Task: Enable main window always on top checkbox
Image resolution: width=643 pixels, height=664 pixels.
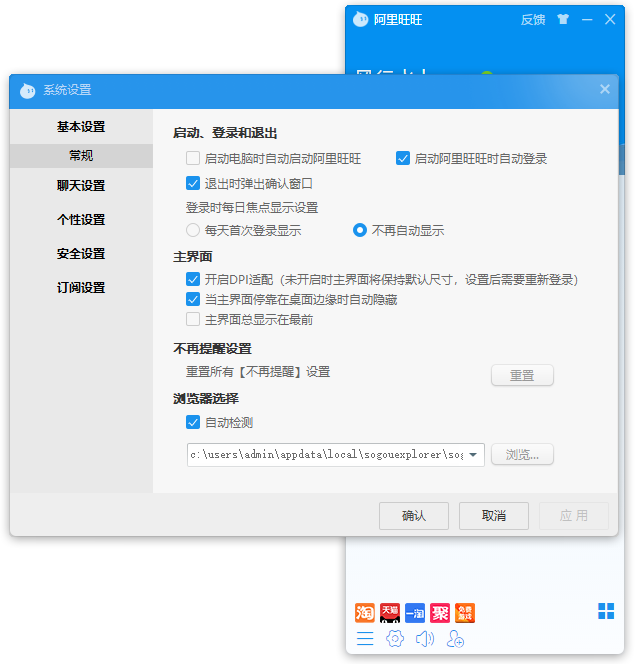Action: [193, 320]
